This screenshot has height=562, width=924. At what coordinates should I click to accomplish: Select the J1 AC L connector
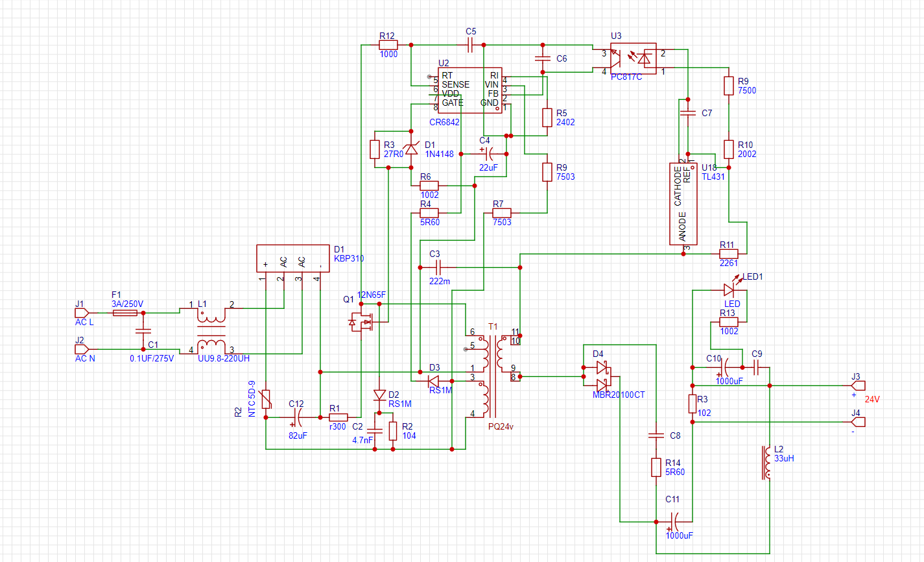(82, 313)
